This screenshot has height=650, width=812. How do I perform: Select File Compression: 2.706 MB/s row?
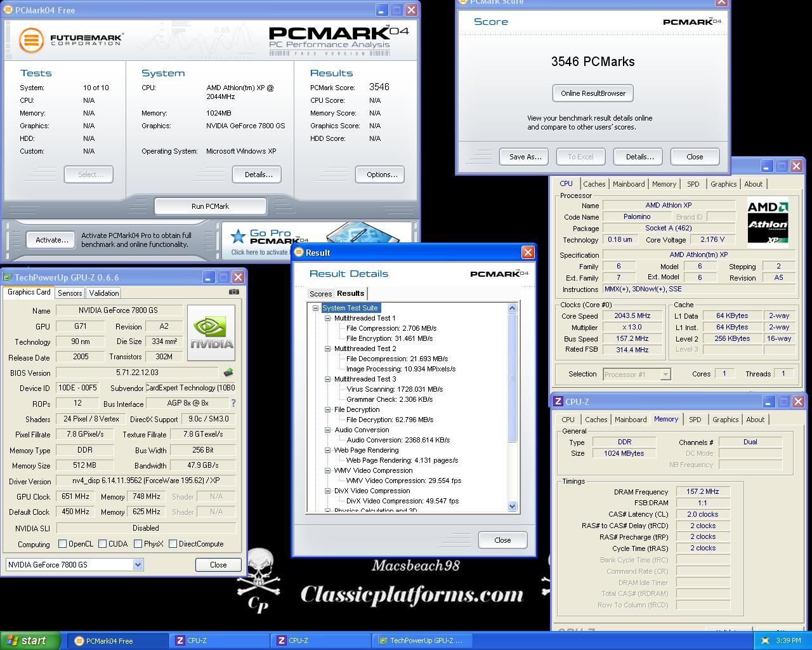point(391,328)
